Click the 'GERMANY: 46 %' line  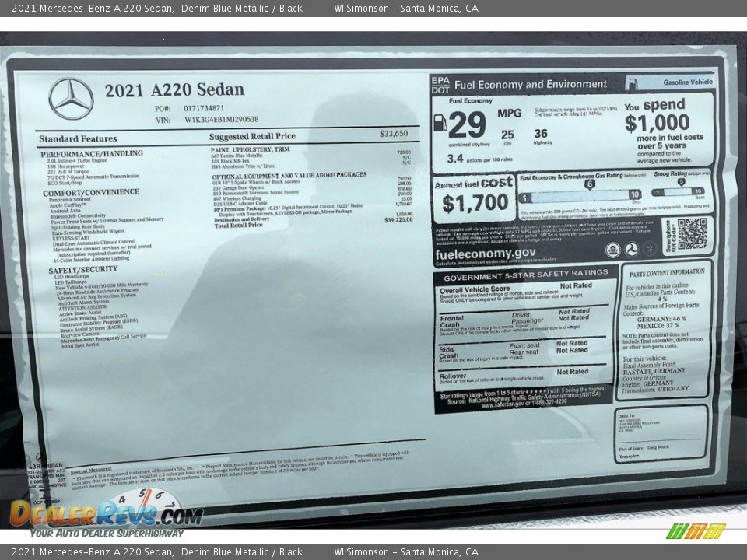[x=661, y=319]
